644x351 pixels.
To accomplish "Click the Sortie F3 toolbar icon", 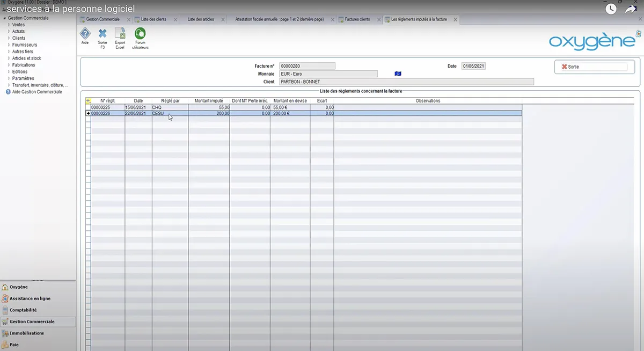I will click(x=103, y=34).
